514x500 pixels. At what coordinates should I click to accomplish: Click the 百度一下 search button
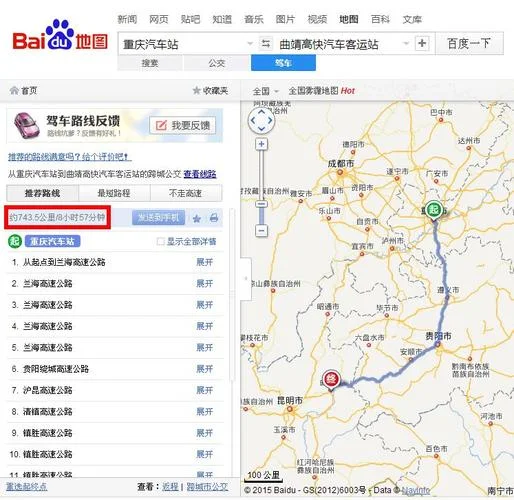tap(469, 43)
